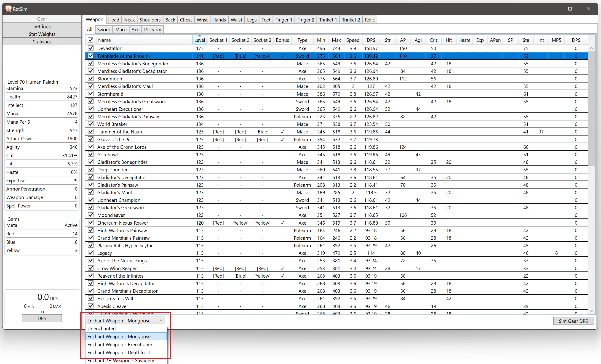Select the Apexis Cleaver row

pyautogui.click(x=337, y=306)
